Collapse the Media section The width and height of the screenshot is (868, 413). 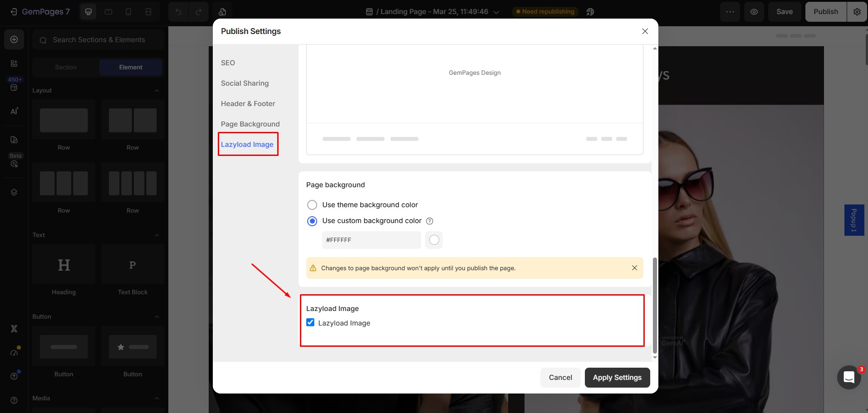click(157, 398)
